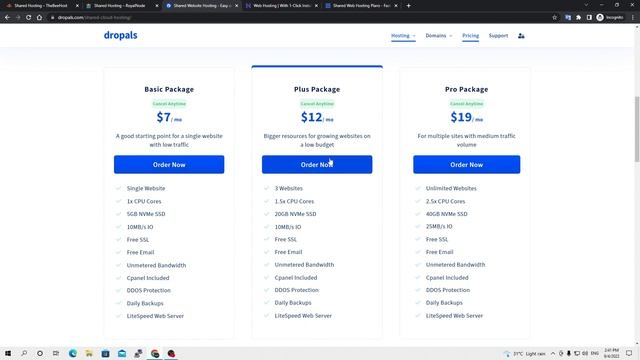Click '20GB NVMe SSD' feature text
Image resolution: width=640 pixels, height=360 pixels.
295,214
